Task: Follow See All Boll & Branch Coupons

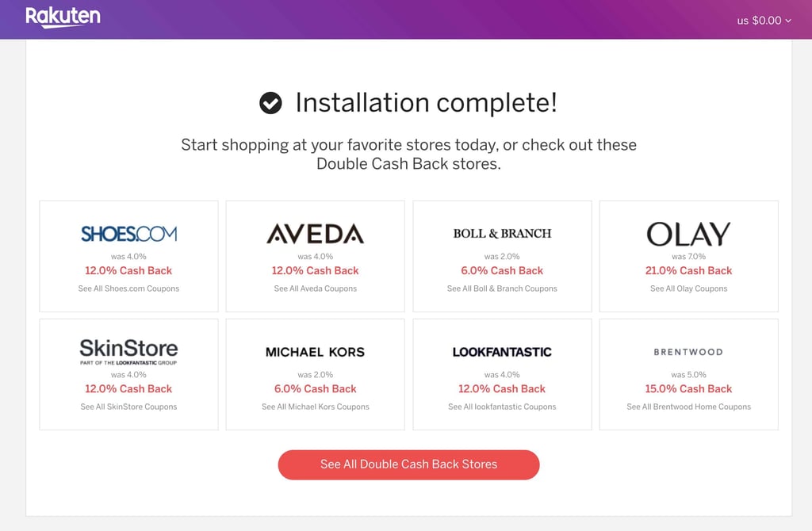Action: pyautogui.click(x=502, y=288)
